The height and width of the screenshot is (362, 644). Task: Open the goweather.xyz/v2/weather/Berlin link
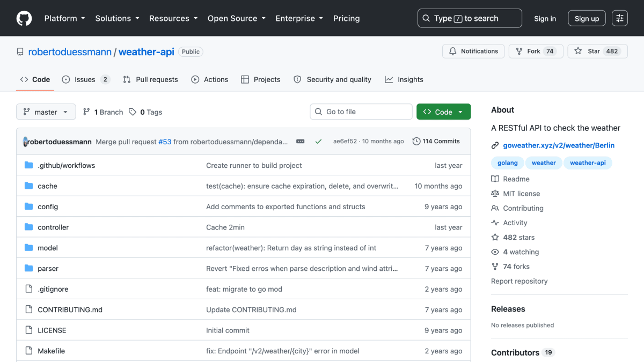point(559,145)
